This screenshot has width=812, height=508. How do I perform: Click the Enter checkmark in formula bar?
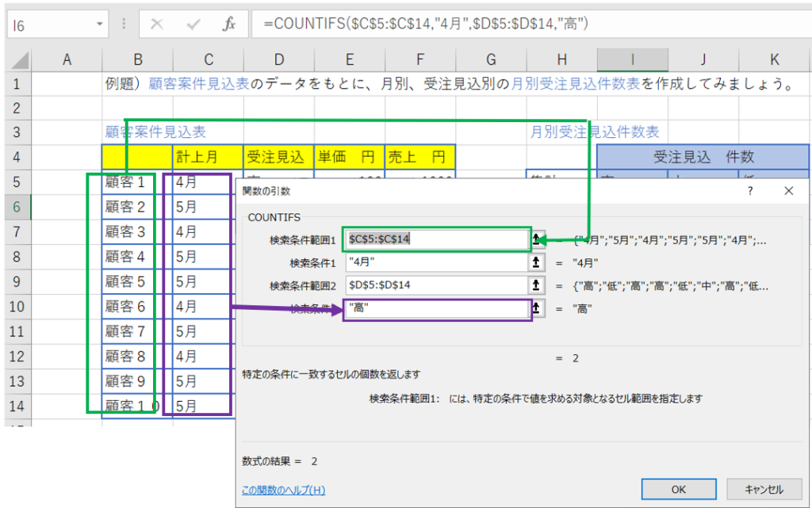(193, 25)
